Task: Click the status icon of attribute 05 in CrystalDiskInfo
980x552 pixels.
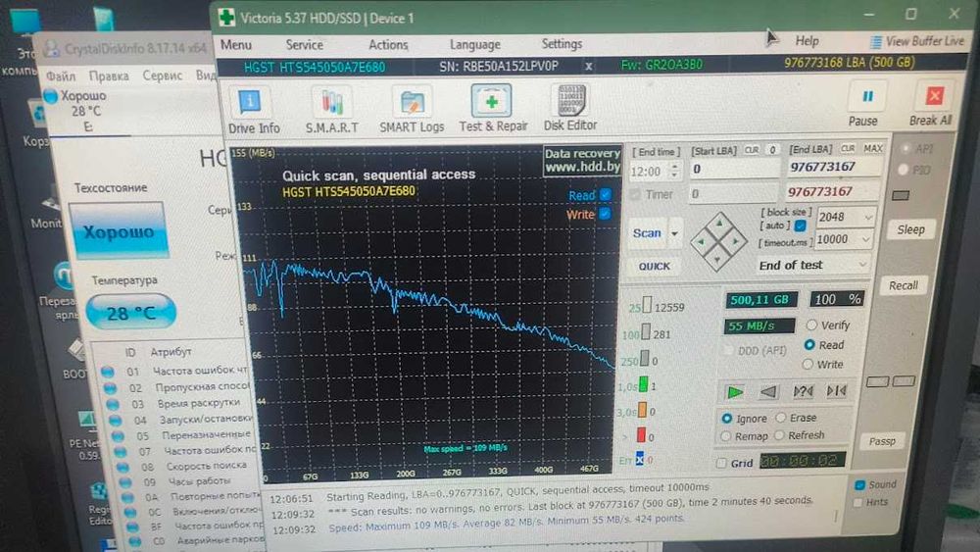Action: pos(119,435)
